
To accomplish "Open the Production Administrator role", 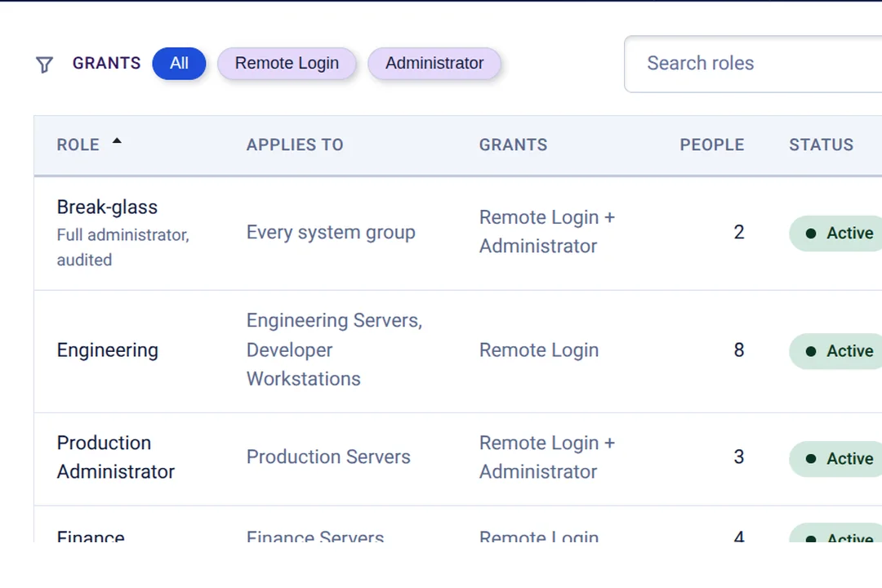I will (x=116, y=457).
